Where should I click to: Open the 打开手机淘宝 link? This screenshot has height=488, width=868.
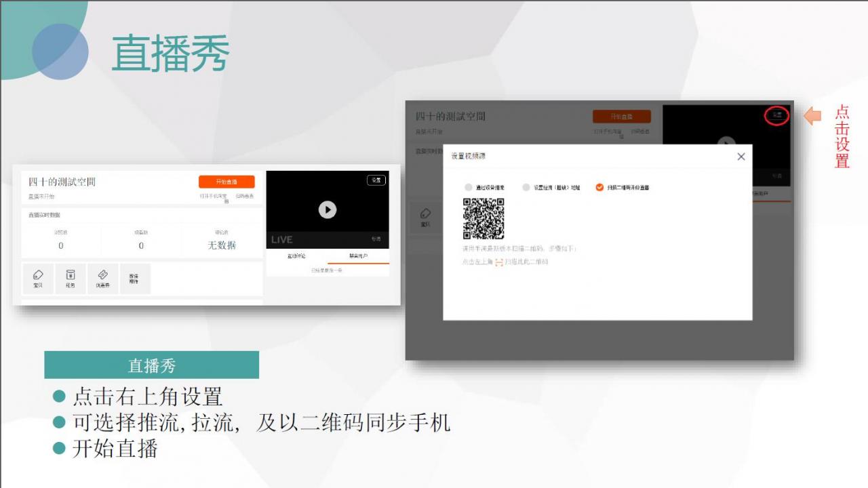[214, 198]
